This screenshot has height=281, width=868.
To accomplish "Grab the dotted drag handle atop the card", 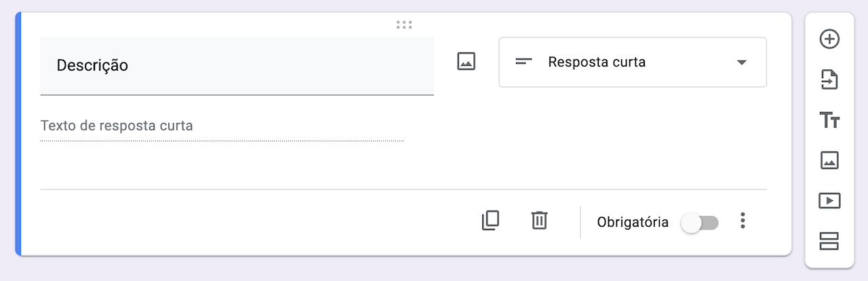I will coord(404,25).
